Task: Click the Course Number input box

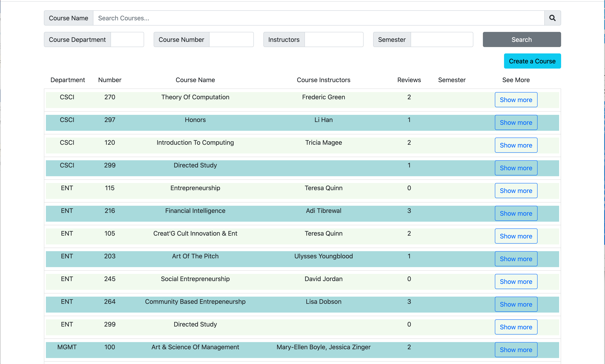Action: (231, 39)
